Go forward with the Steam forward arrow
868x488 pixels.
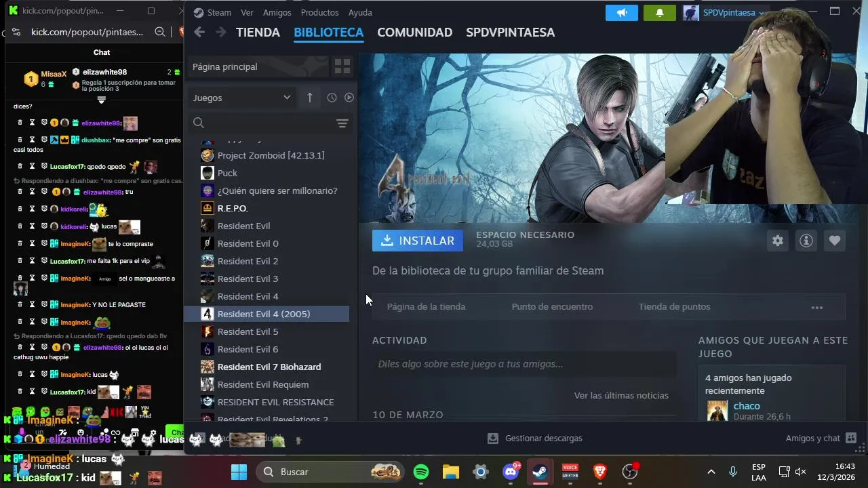click(221, 32)
